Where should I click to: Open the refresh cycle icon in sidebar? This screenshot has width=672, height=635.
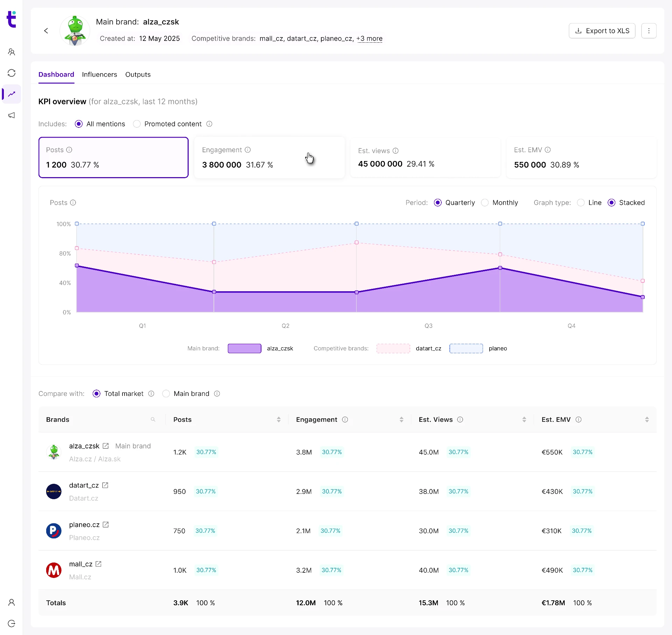(x=12, y=73)
